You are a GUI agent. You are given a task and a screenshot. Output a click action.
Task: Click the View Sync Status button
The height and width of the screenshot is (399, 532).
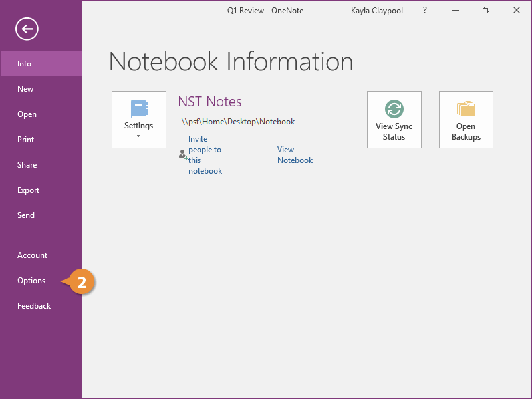pyautogui.click(x=394, y=120)
